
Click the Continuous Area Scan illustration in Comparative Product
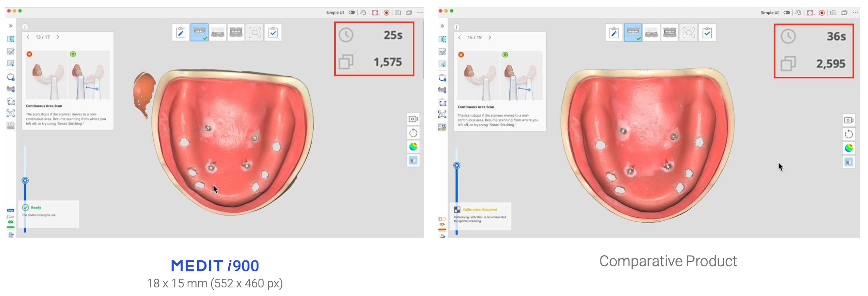point(500,76)
